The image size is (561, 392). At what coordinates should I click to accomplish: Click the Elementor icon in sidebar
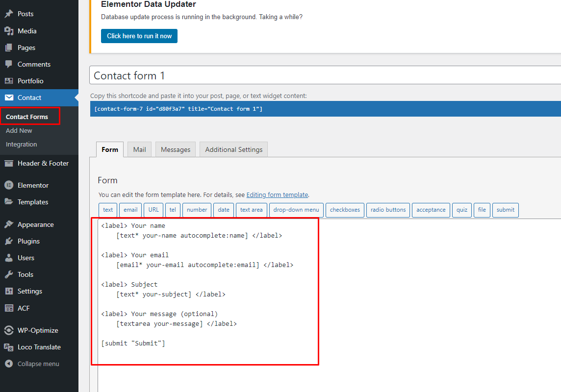[x=9, y=185]
